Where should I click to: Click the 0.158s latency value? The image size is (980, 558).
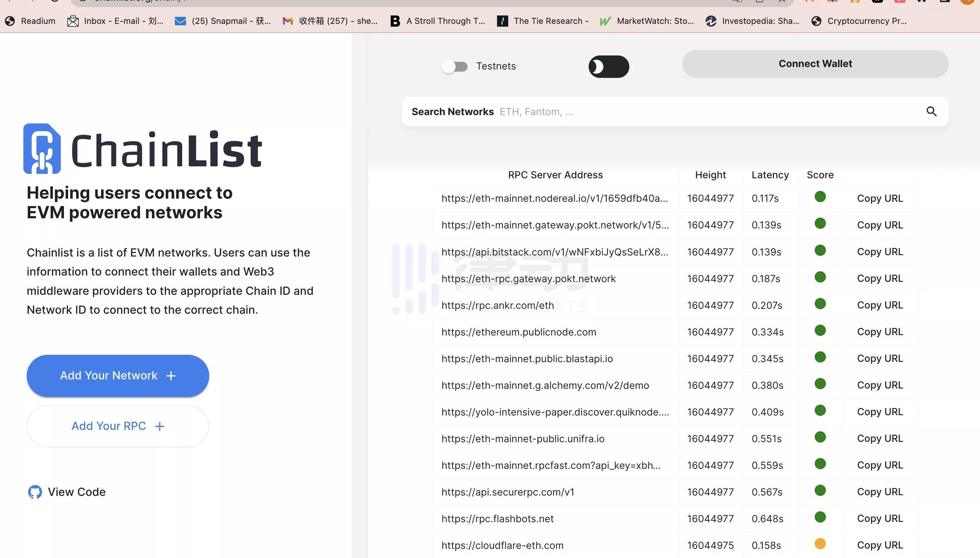(x=766, y=545)
